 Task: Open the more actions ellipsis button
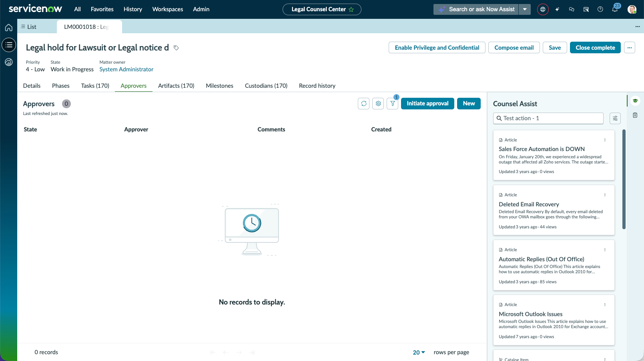pyautogui.click(x=630, y=48)
